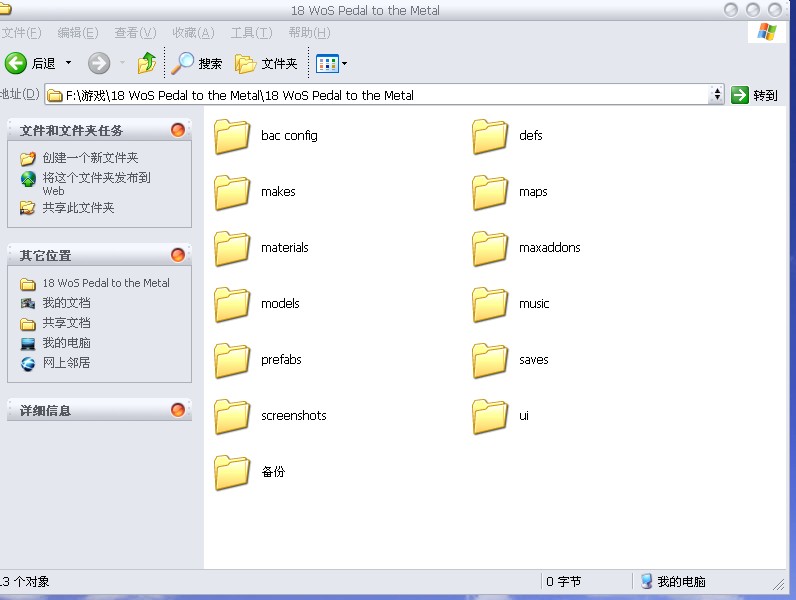This screenshot has width=796, height=600.
Task: Select the screenshots folder icon
Action: 232,416
